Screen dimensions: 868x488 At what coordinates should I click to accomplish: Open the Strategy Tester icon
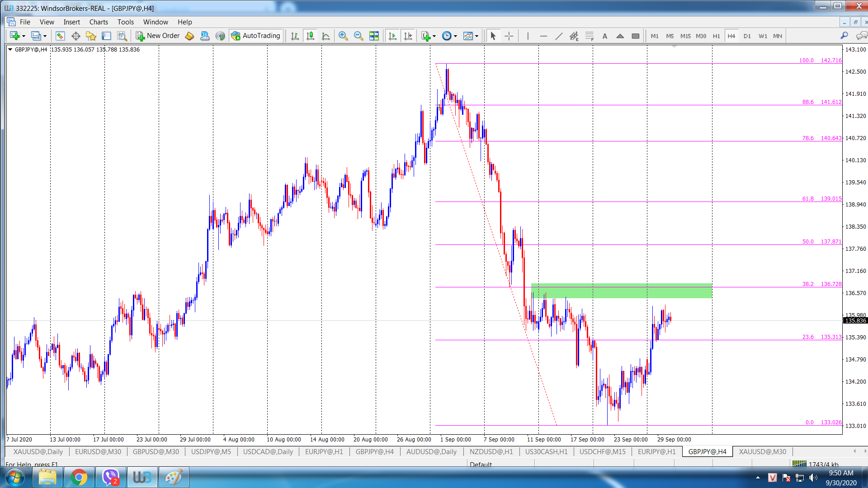122,36
